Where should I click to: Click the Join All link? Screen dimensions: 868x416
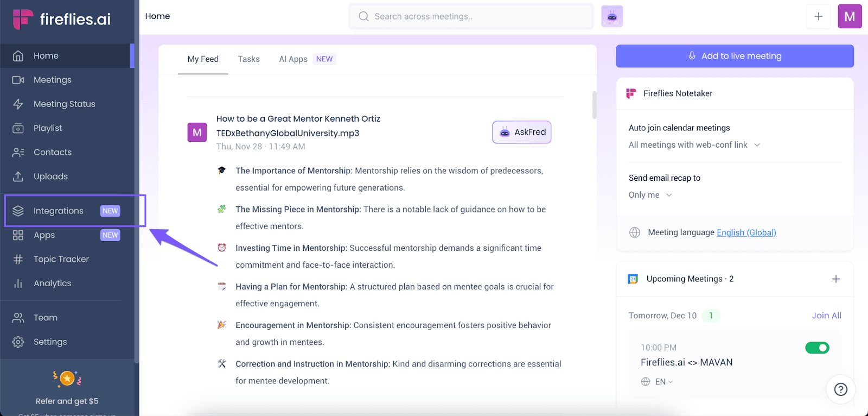tap(827, 316)
